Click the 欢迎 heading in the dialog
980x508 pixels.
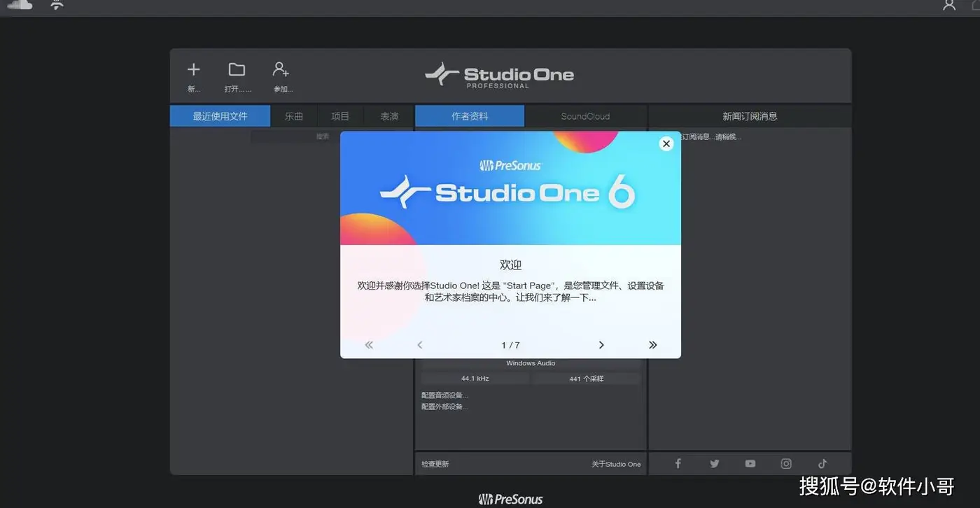tap(511, 264)
